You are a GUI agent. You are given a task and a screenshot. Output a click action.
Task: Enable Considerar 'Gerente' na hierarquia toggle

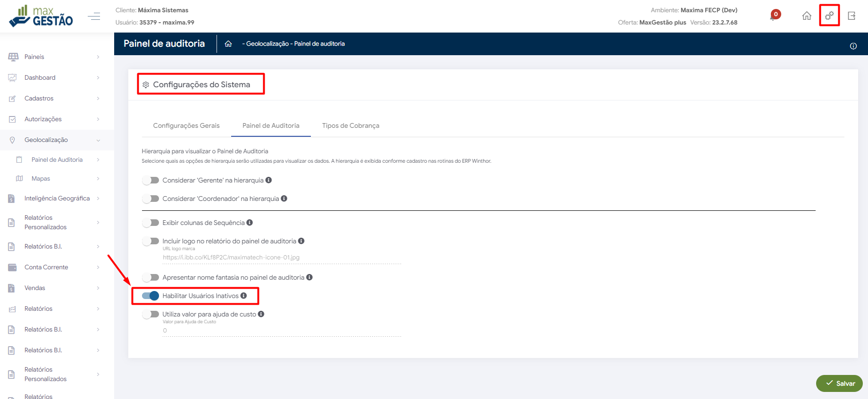click(x=150, y=180)
